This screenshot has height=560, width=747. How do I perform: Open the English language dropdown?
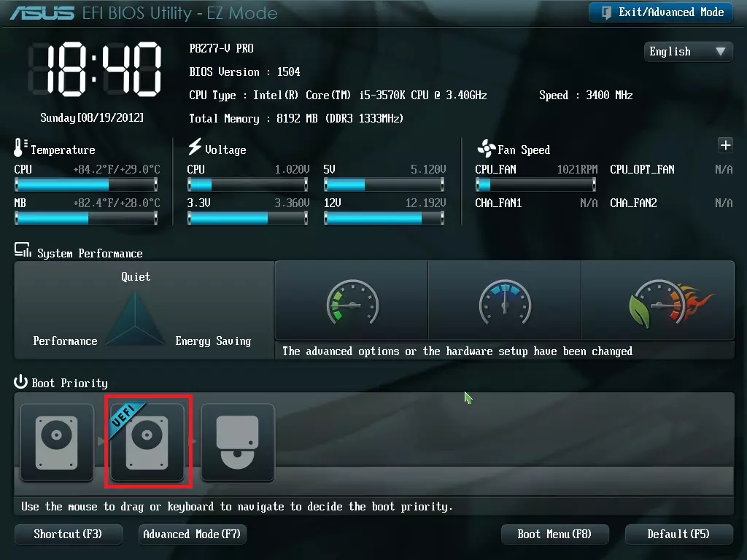pos(688,52)
